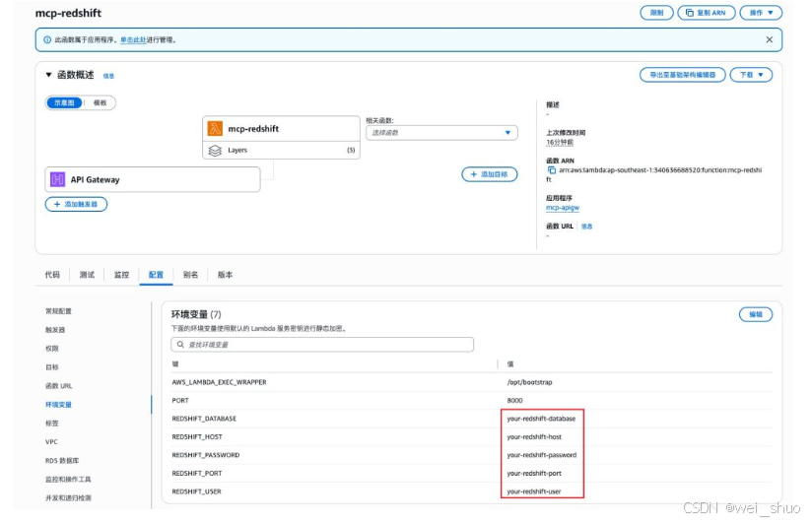The width and height of the screenshot is (812, 523).
Task: Open Tags in the side menu
Action: click(52, 424)
